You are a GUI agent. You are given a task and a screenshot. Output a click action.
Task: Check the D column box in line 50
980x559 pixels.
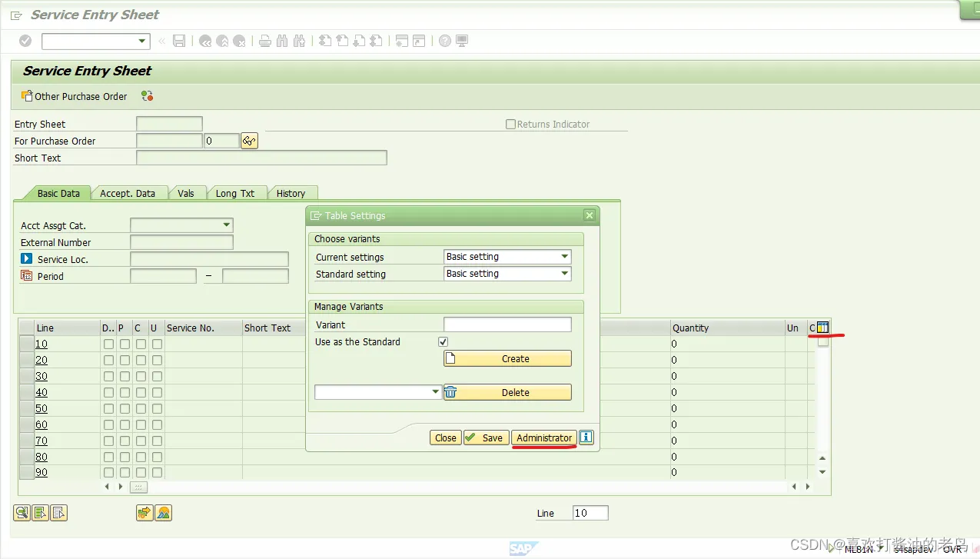click(108, 408)
